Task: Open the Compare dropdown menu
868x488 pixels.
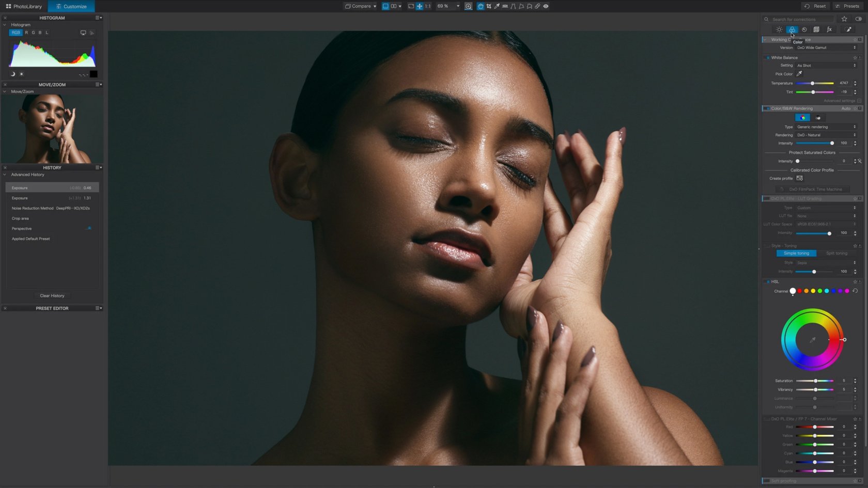Action: pyautogui.click(x=361, y=6)
